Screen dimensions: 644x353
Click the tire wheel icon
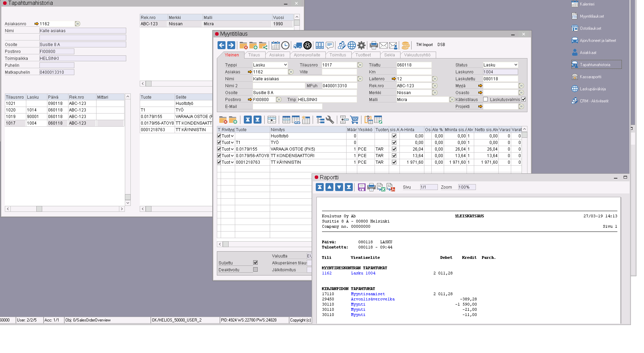(307, 45)
